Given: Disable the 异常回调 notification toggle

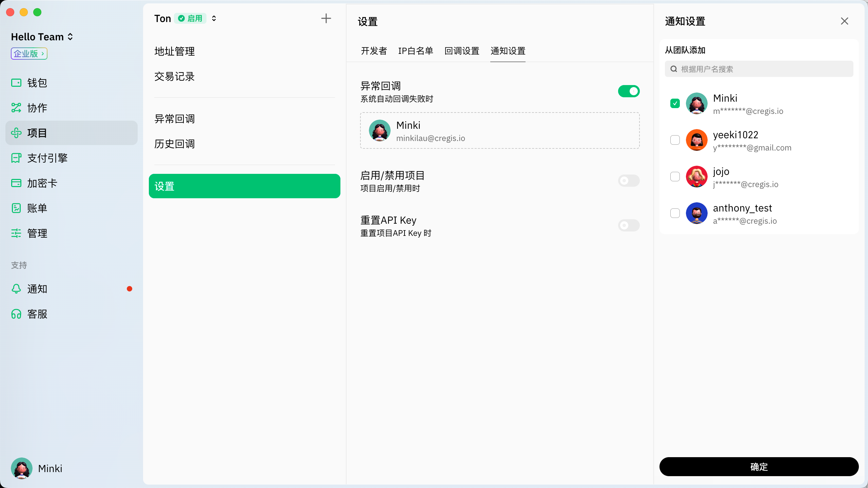Looking at the screenshot, I should coord(629,91).
